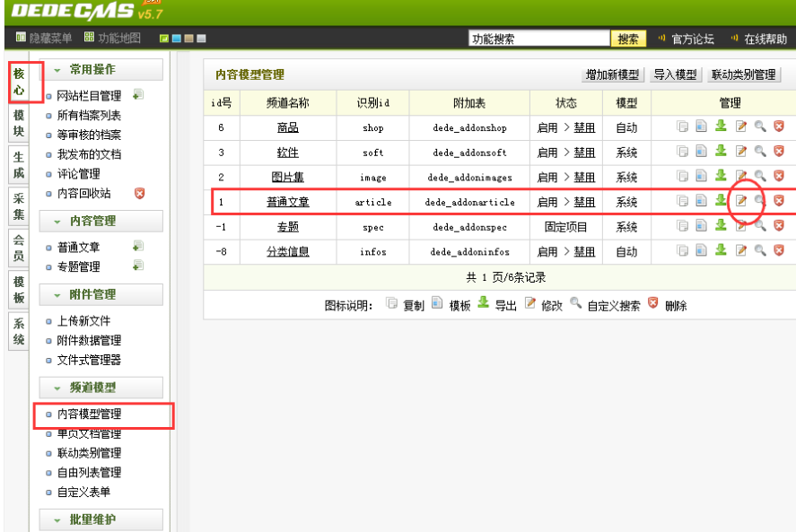This screenshot has width=796, height=532.
Task: Open the 在线帮助 link
Action: click(x=765, y=39)
